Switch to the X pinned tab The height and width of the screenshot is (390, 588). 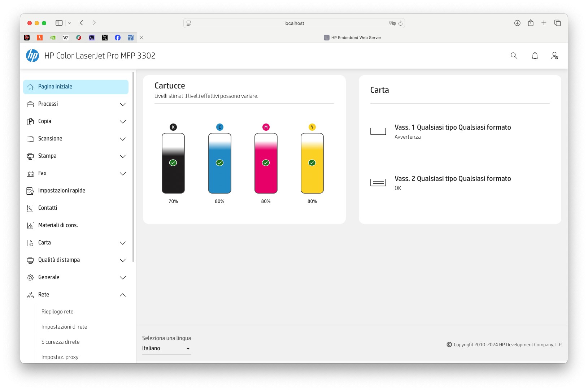pyautogui.click(x=105, y=38)
